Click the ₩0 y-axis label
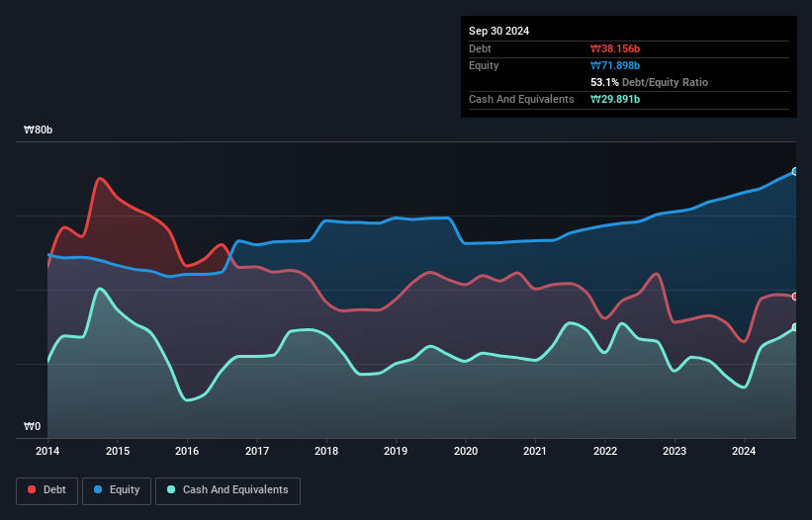This screenshot has height=520, width=812. coord(32,426)
